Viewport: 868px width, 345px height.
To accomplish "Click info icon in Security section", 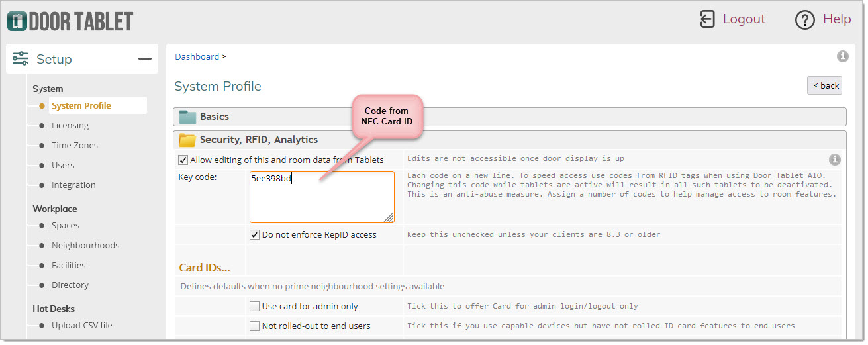I will [835, 160].
